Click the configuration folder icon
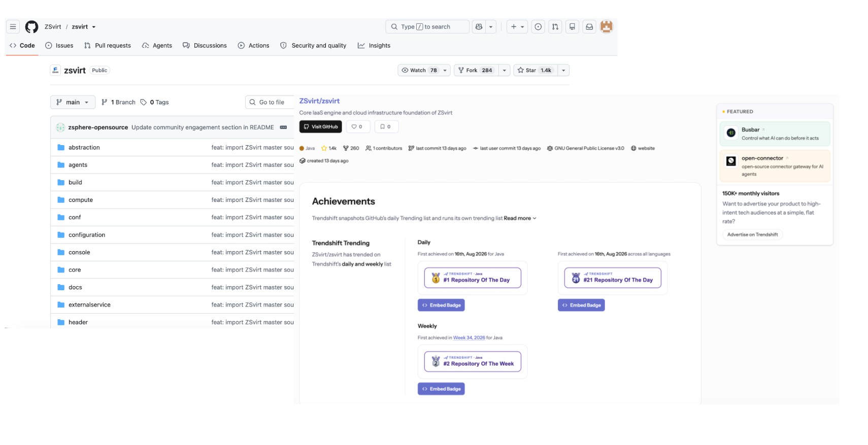The height and width of the screenshot is (445, 868). click(x=61, y=235)
